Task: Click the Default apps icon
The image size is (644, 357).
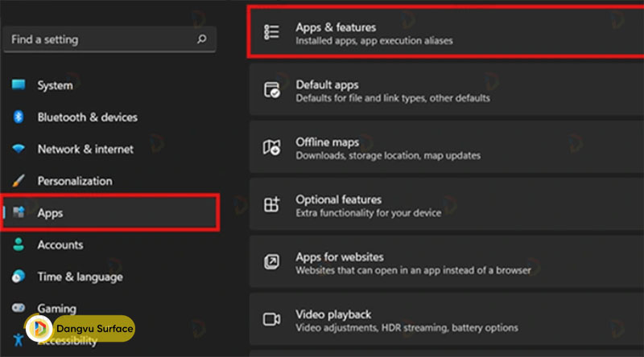Action: (272, 90)
